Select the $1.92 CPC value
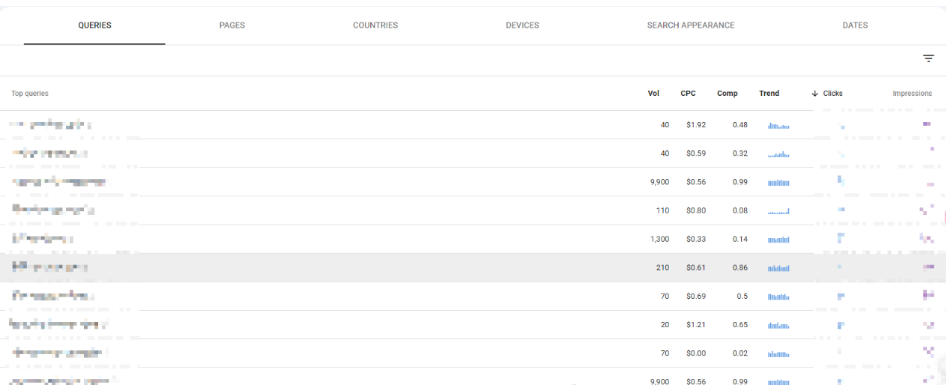The height and width of the screenshot is (385, 946). [696, 125]
